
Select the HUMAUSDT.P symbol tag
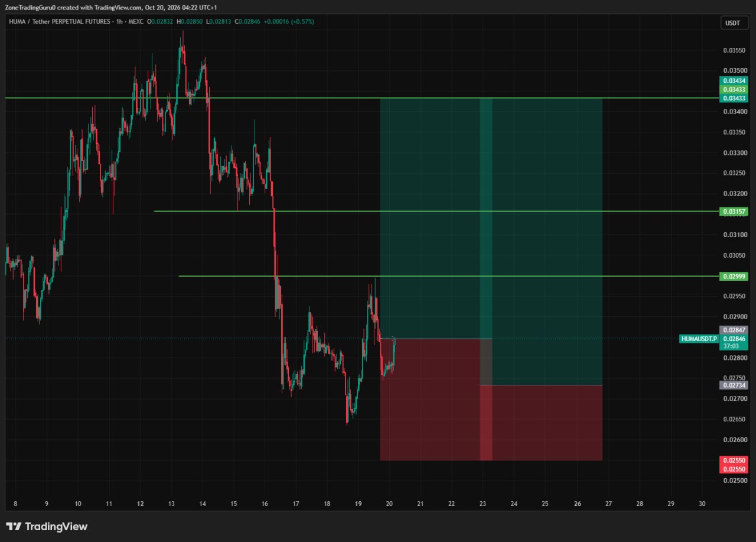699,339
